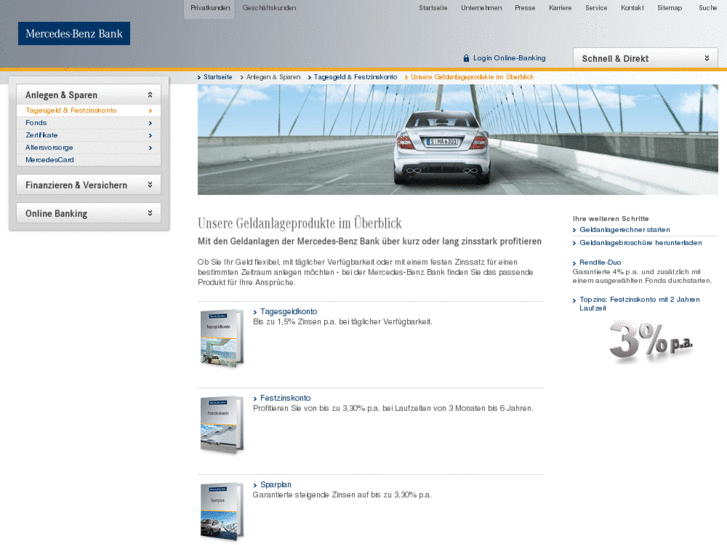Click the Finanzieren & Versichern heading text

(x=76, y=185)
